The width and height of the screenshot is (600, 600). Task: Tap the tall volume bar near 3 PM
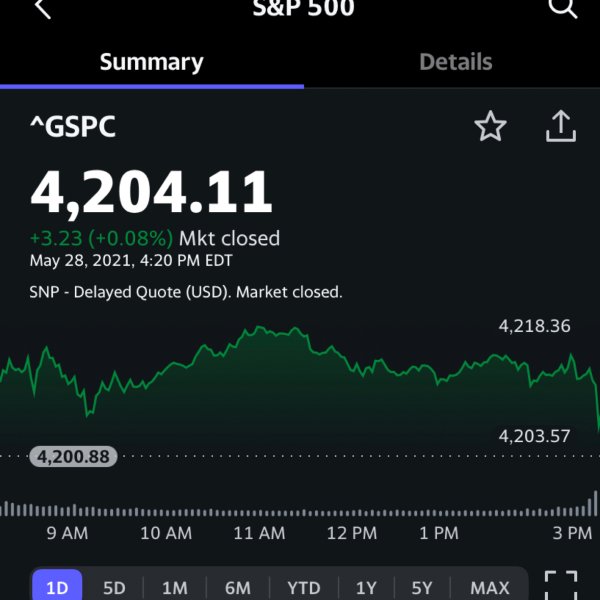pos(595,503)
